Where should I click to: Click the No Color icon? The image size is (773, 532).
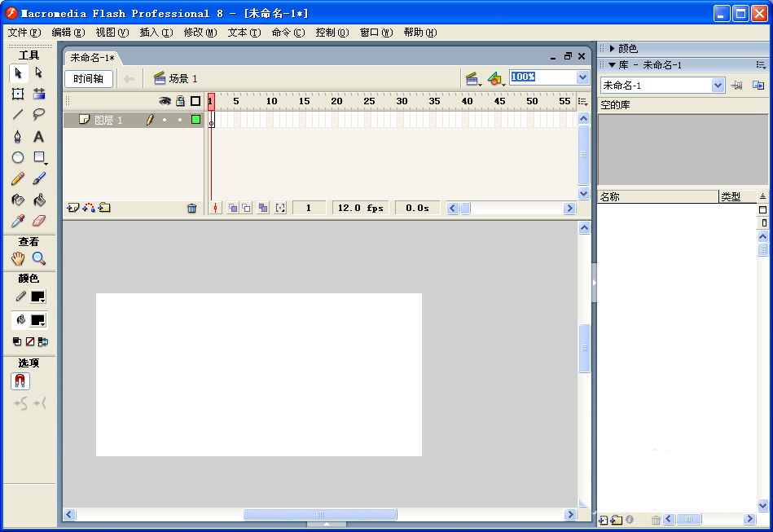29,341
